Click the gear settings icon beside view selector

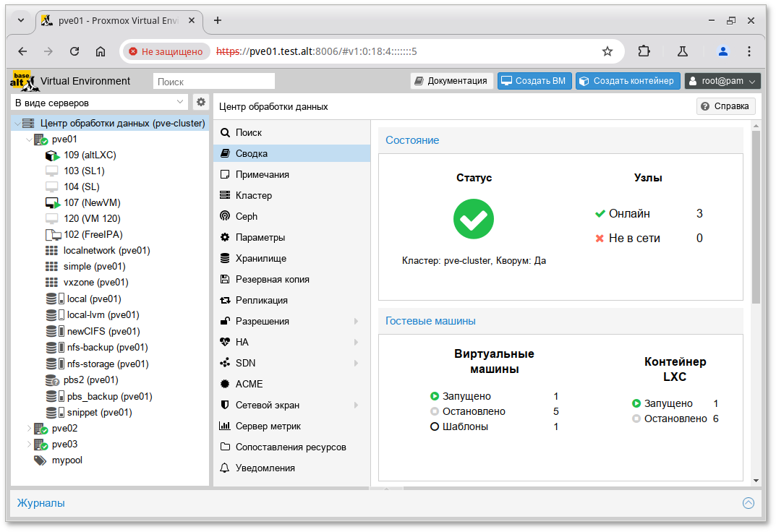(x=201, y=103)
